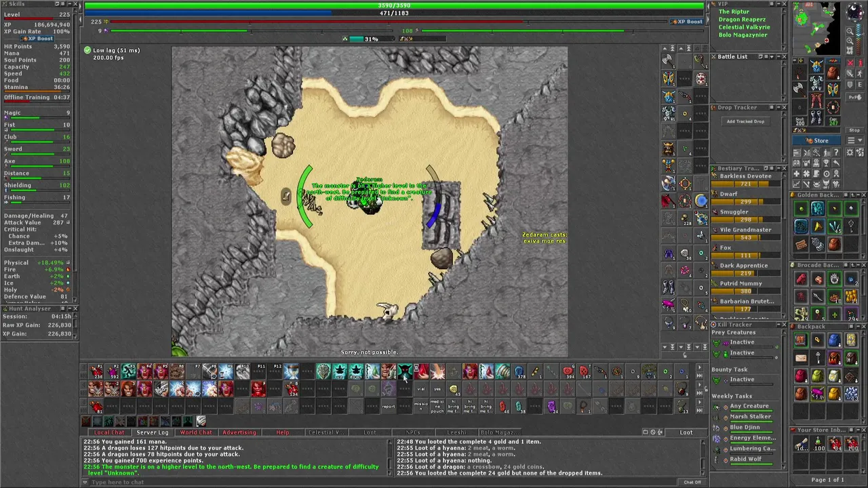
Task: Click the legs equipment slot
Action: click(x=816, y=100)
